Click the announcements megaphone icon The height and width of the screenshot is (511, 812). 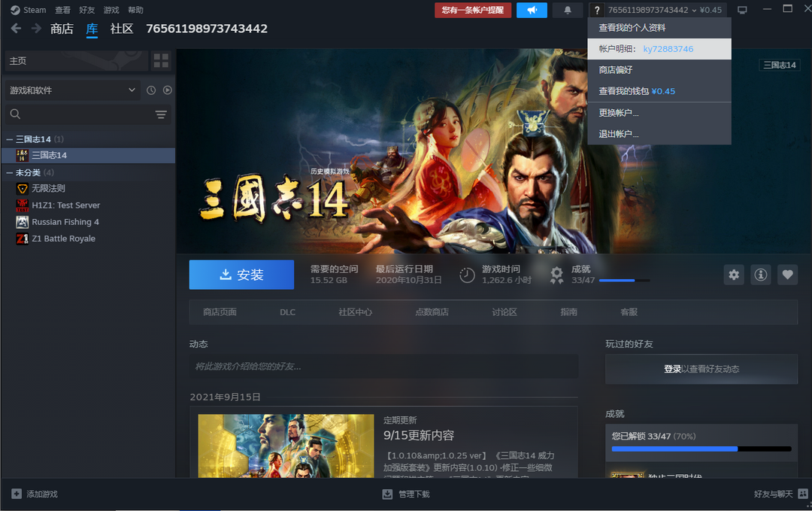point(532,10)
